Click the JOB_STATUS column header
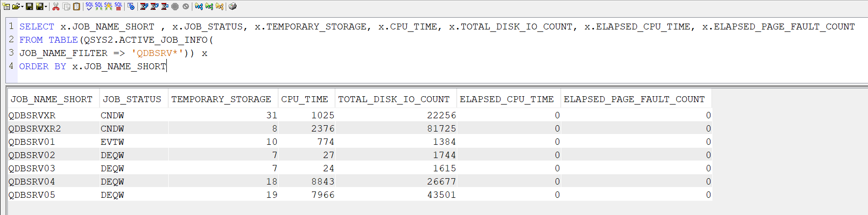The height and width of the screenshot is (215, 868). [x=132, y=99]
